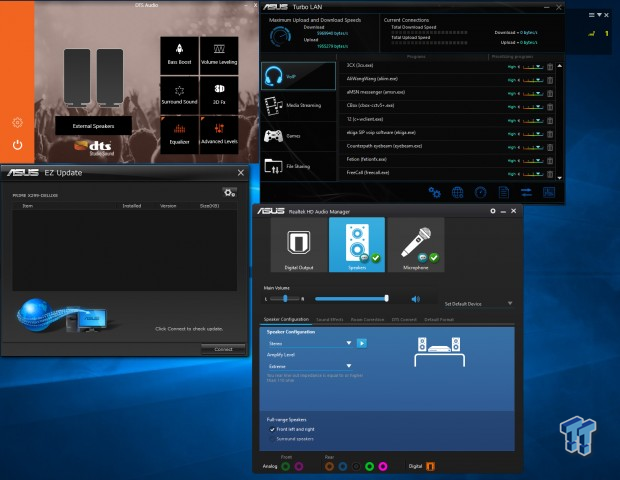Screen dimensions: 620x480
Task: Open EZ Update settings gear icon
Action: coord(230,193)
